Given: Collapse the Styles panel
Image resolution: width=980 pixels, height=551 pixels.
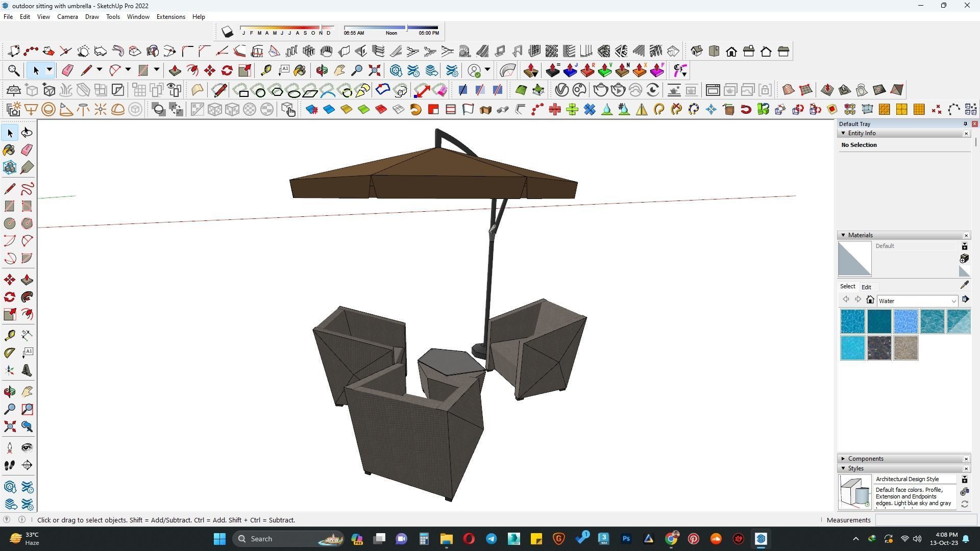Looking at the screenshot, I should (x=843, y=468).
